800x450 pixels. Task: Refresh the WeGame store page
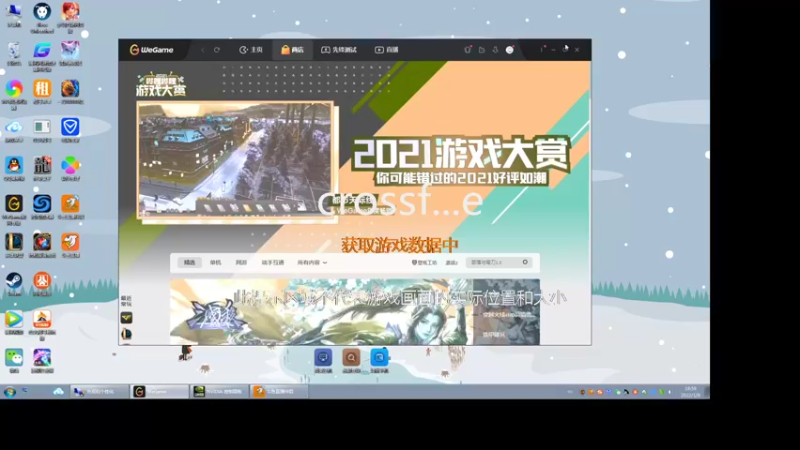click(217, 50)
